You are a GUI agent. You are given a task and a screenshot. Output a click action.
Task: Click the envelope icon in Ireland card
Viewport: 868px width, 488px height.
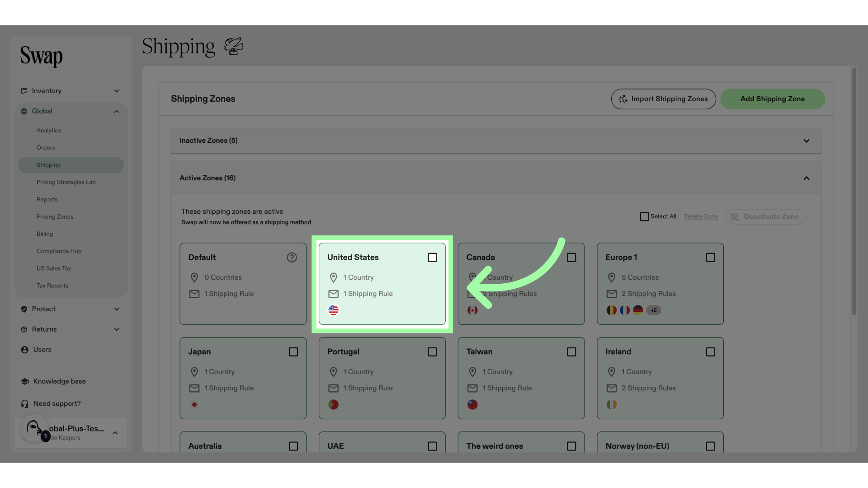coord(611,388)
